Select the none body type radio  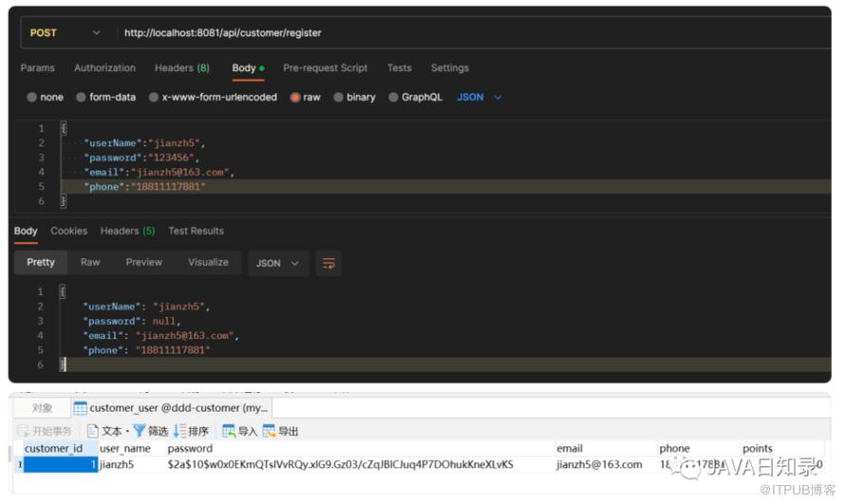[31, 98]
